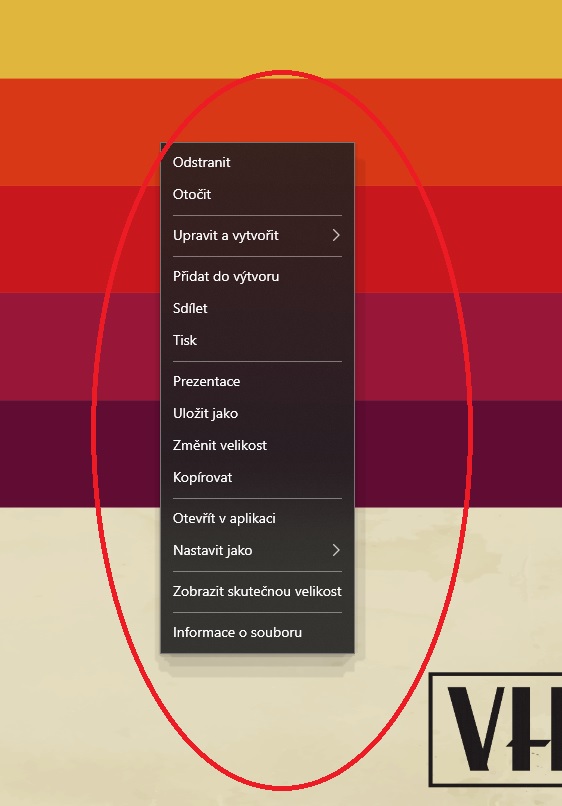Expand the arrow beside Nastavit jako
This screenshot has height=806, width=562.
tap(336, 550)
